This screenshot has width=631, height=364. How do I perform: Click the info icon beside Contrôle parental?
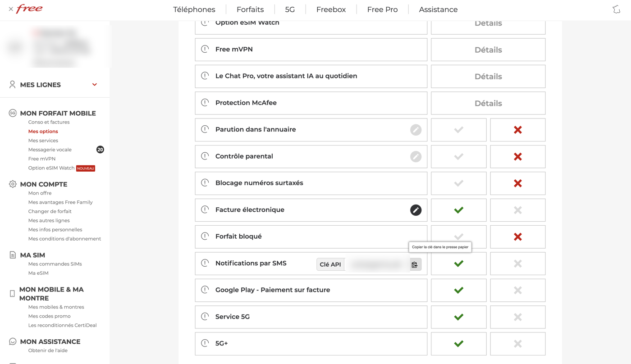pos(205,156)
